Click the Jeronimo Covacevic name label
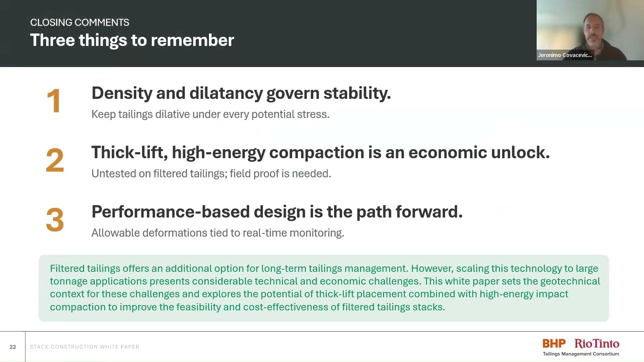644x362 pixels. (x=565, y=55)
